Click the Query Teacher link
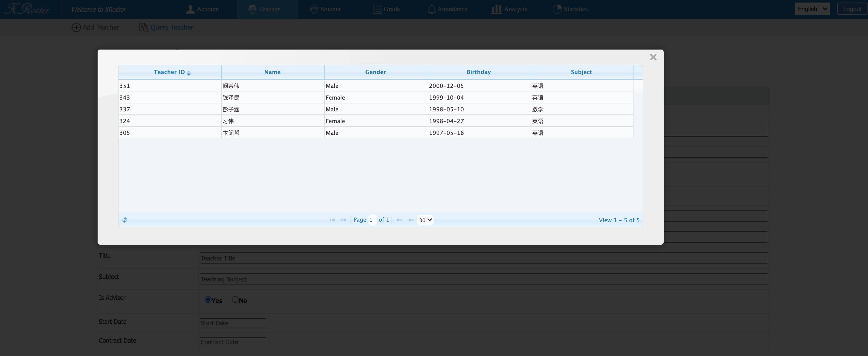 [172, 27]
